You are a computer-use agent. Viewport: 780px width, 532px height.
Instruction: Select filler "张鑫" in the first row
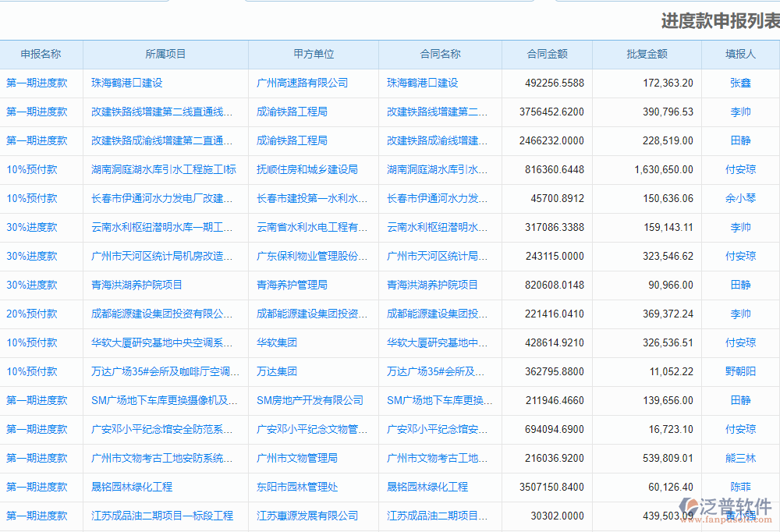coord(740,83)
